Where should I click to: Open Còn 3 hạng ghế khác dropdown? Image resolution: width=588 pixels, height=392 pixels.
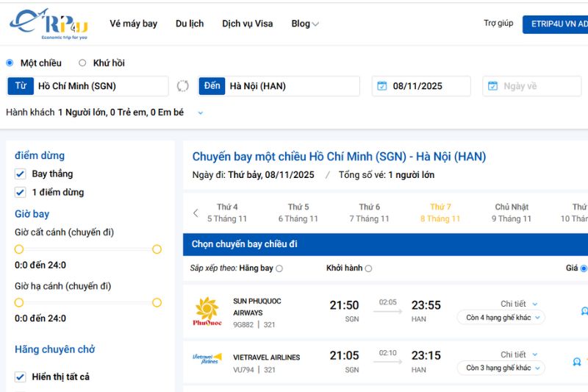click(501, 368)
